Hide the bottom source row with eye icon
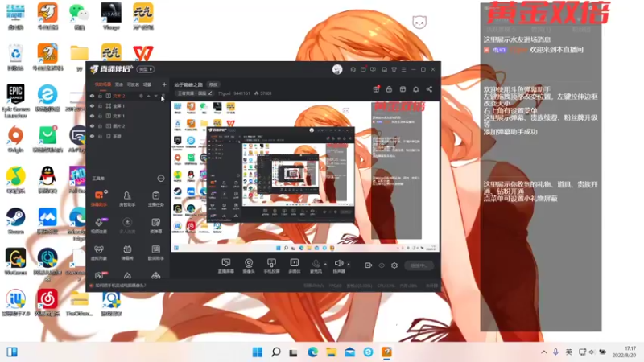Screen dimensions: 644x362 click(92, 136)
